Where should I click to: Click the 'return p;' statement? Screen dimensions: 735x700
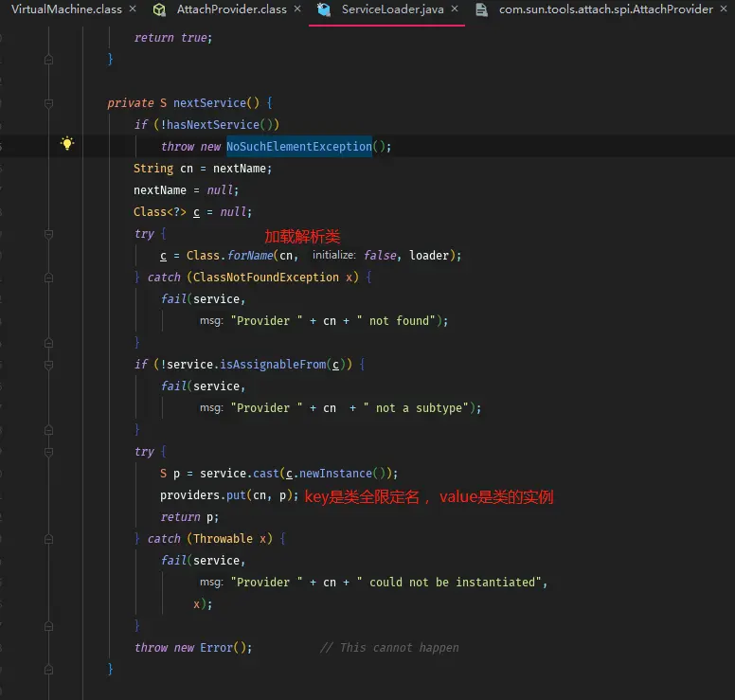pos(189,516)
